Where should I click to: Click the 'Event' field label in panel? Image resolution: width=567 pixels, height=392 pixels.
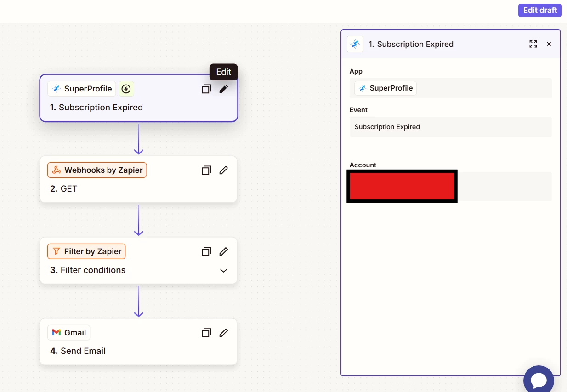(358, 110)
